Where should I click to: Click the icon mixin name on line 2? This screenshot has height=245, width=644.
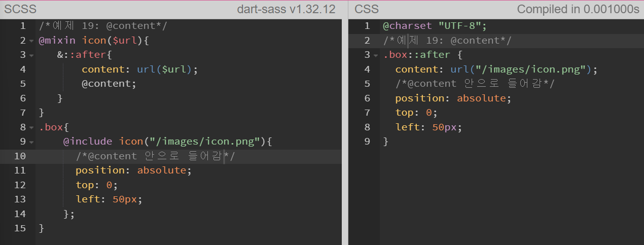coord(94,40)
